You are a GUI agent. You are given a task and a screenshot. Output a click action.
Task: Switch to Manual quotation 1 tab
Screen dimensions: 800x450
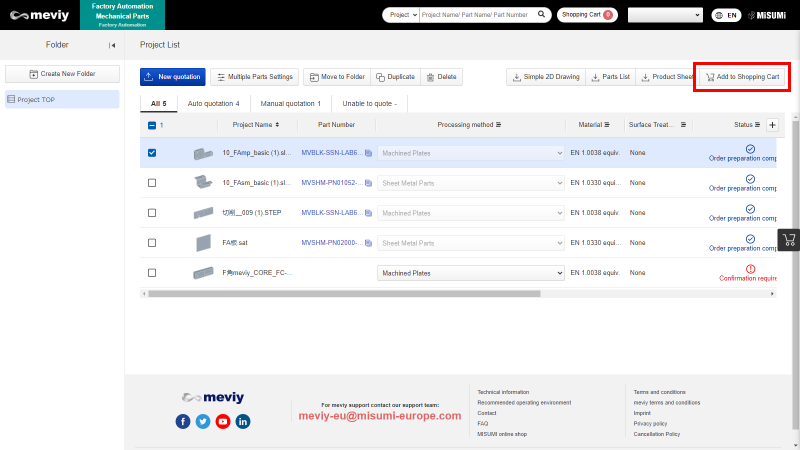(x=291, y=104)
